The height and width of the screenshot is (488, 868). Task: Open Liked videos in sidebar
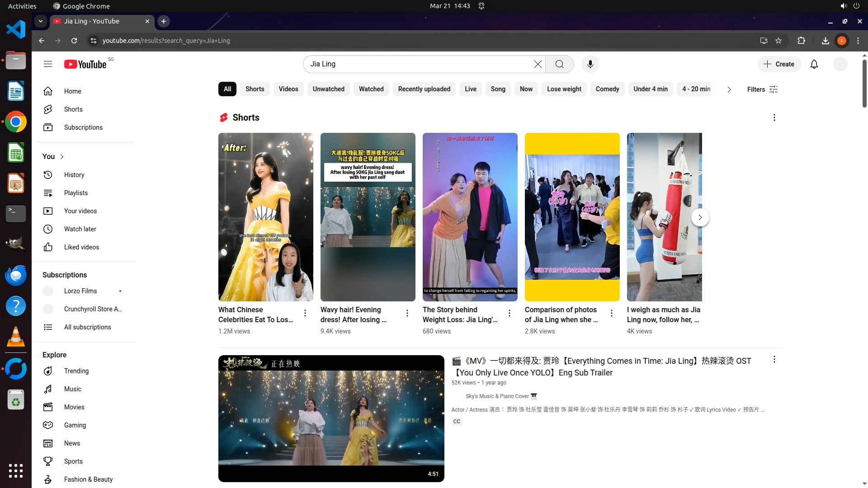point(81,247)
